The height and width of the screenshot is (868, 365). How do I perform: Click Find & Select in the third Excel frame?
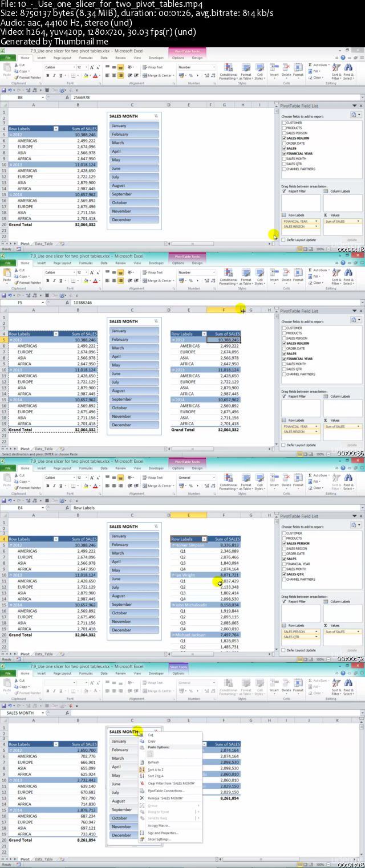pos(348,481)
